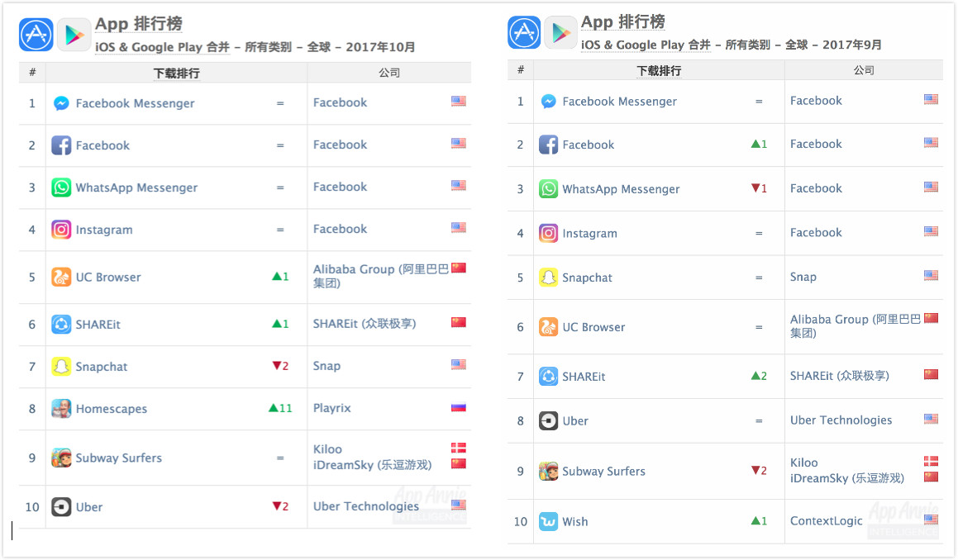Click Instagram icon in September 2017 chart
This screenshot has height=560, width=958.
coord(549,233)
